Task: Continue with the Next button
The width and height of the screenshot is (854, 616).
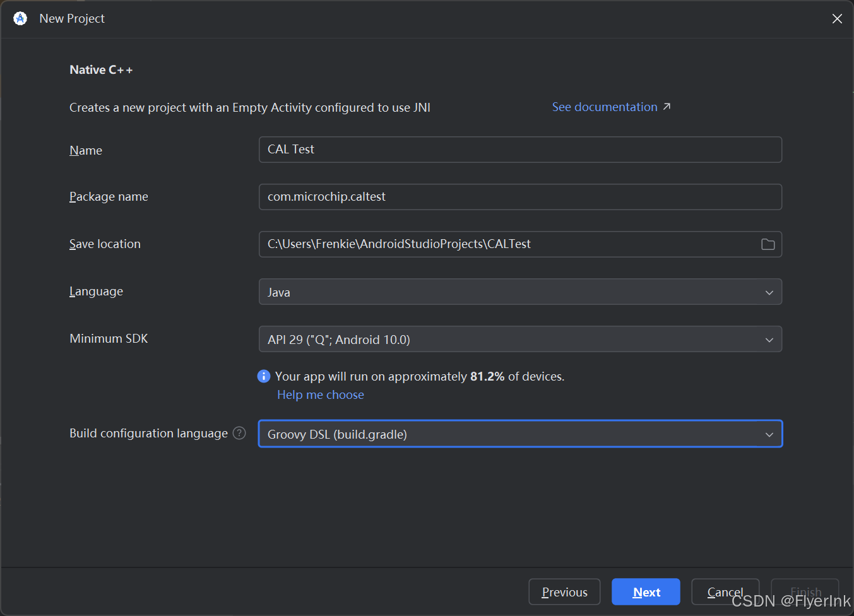Action: [646, 592]
